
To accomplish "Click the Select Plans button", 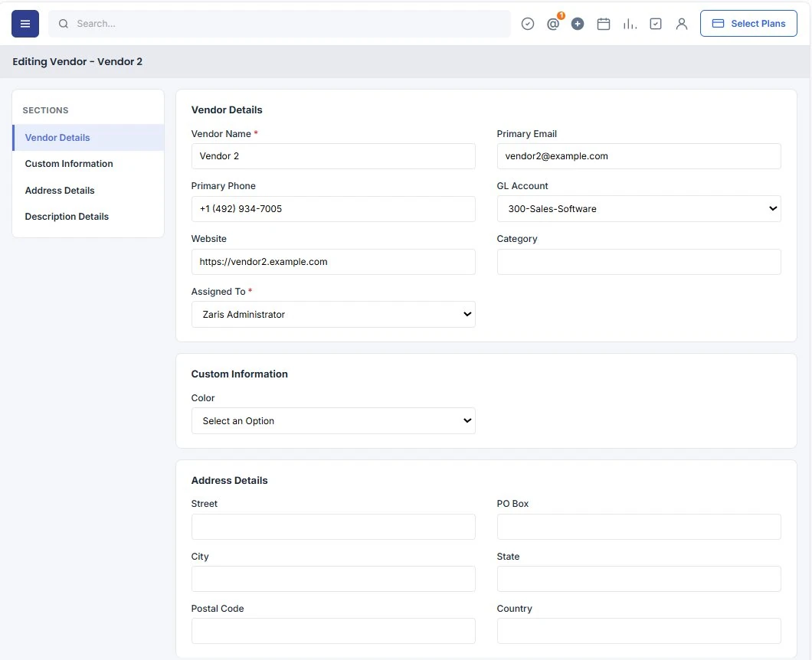I will 748,23.
